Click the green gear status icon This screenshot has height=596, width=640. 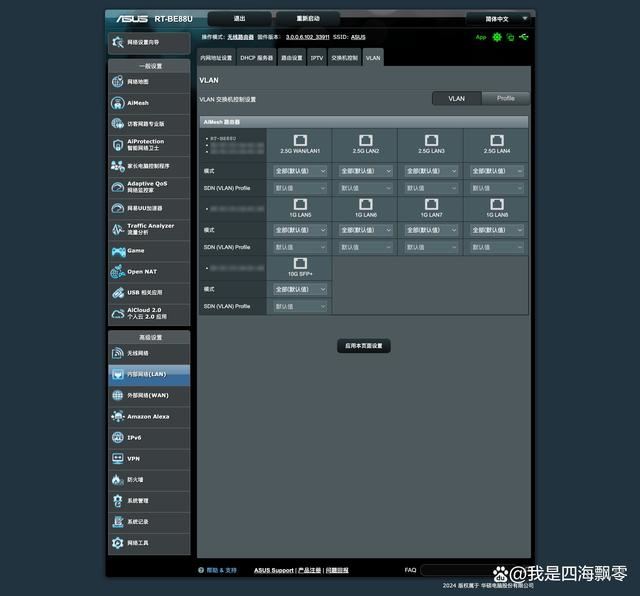497,37
